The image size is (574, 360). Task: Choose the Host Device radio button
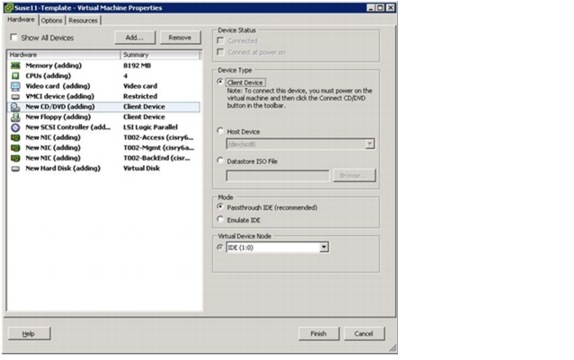click(220, 131)
